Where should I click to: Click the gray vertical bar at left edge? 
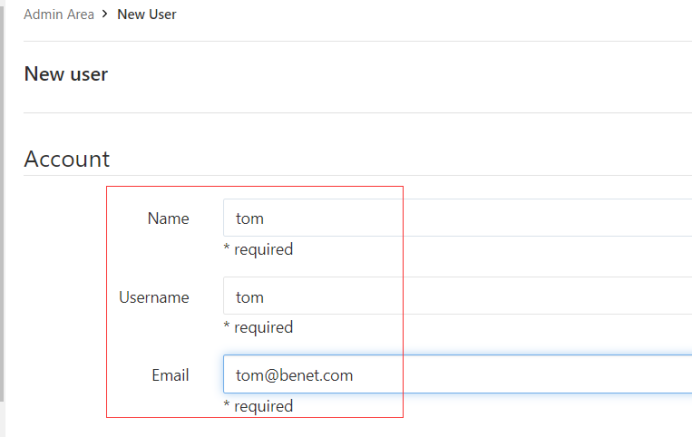pos(2,200)
